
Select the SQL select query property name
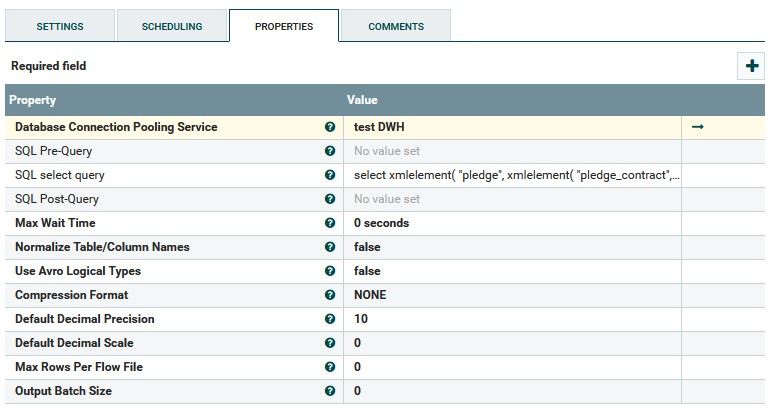60,175
